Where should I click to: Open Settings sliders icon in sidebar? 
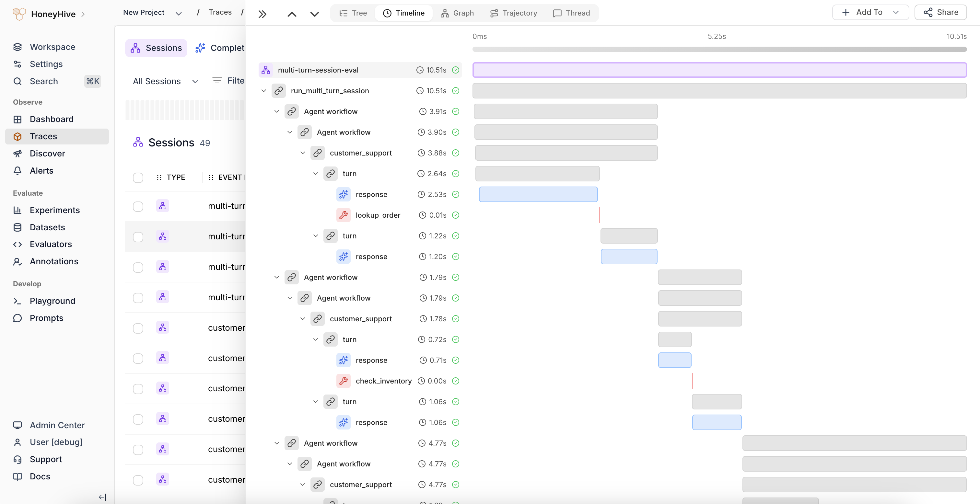pyautogui.click(x=17, y=64)
